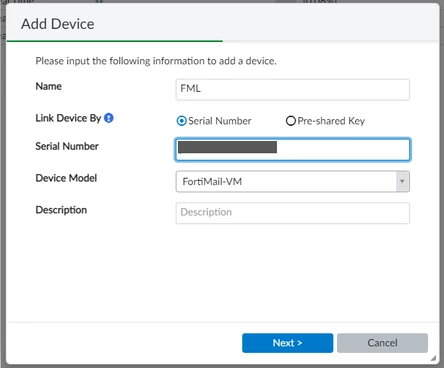Focus the Description input field
The height and width of the screenshot is (368, 444).
click(293, 213)
